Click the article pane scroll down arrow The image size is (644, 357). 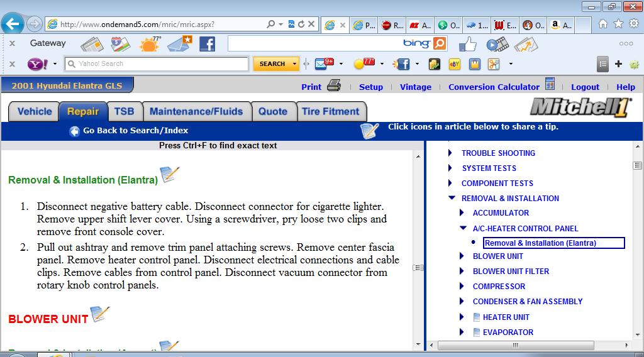(x=418, y=344)
